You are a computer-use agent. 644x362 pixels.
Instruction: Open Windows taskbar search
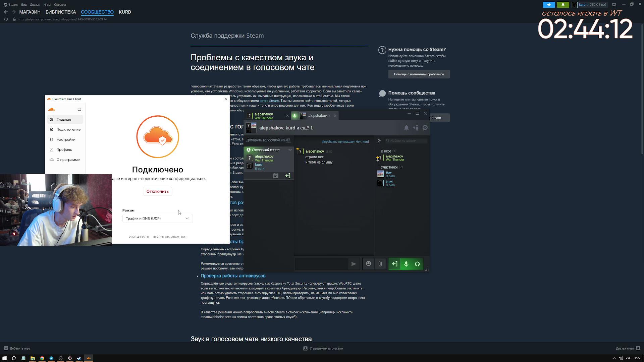click(14, 358)
